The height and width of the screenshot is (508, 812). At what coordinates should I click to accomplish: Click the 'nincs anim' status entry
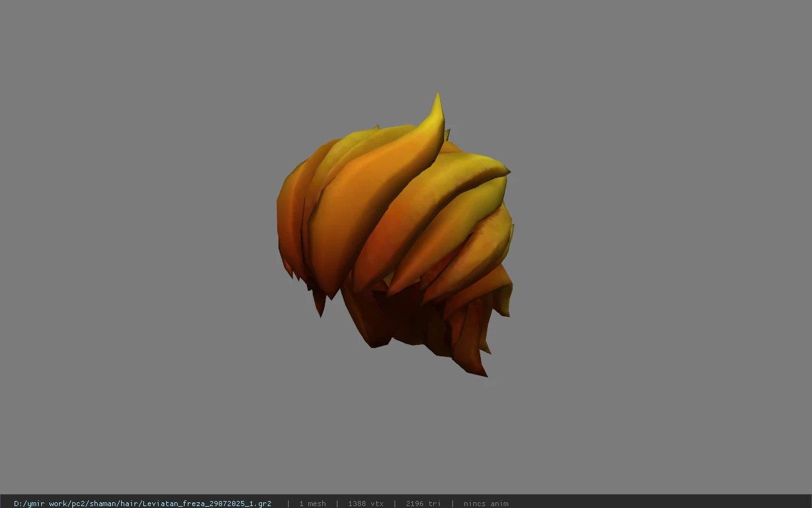485,504
